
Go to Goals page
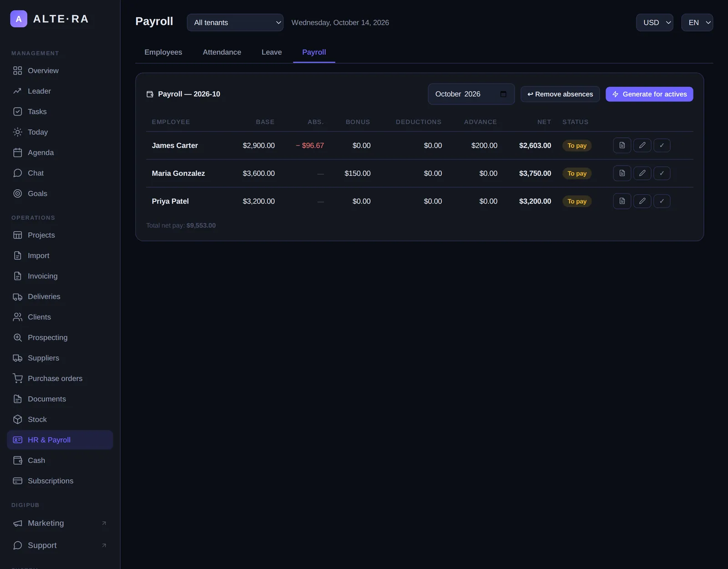(60, 193)
